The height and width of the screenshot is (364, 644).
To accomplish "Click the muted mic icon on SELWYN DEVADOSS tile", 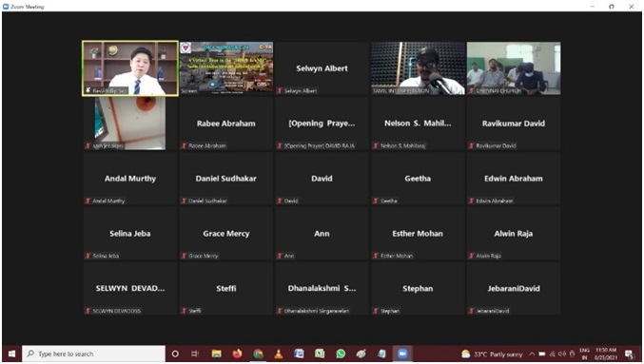I will [88, 311].
